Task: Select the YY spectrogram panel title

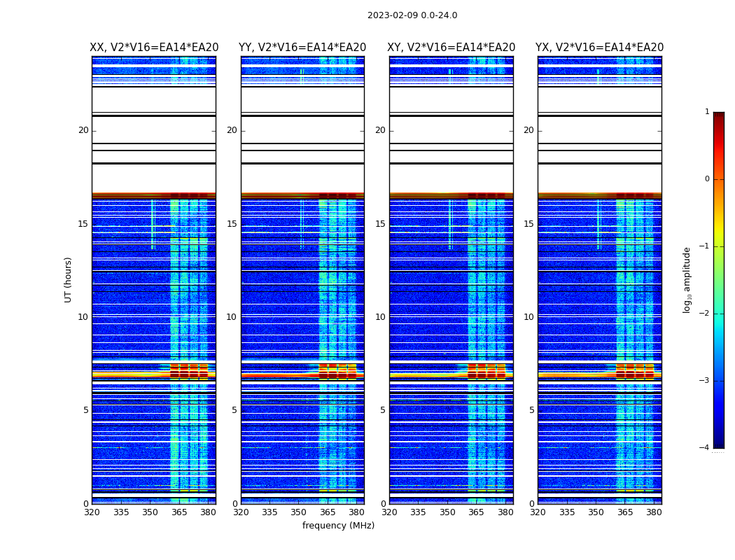Action: click(302, 48)
